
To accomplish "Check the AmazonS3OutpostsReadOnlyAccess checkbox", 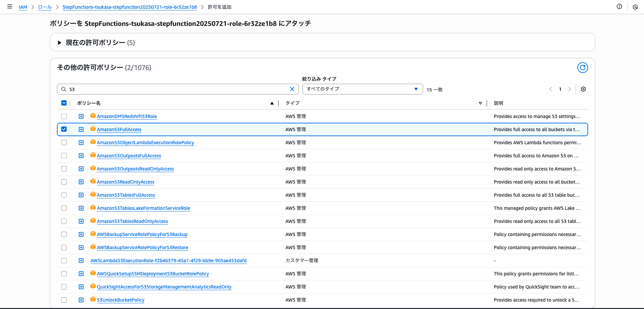I will 64,169.
